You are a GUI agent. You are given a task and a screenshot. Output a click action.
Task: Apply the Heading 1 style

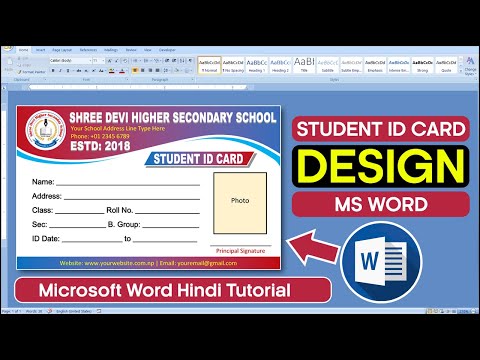click(x=257, y=65)
